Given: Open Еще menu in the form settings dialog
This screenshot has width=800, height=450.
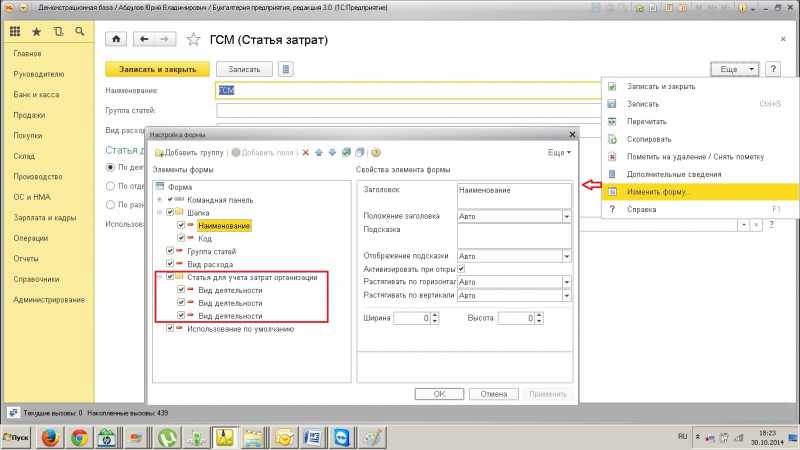Looking at the screenshot, I should [x=559, y=153].
